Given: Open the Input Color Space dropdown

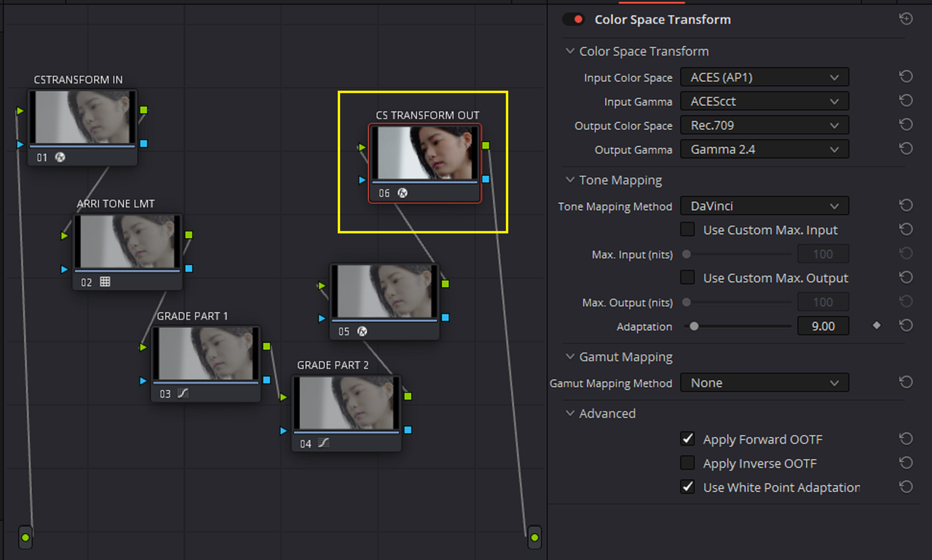Looking at the screenshot, I should [765, 77].
